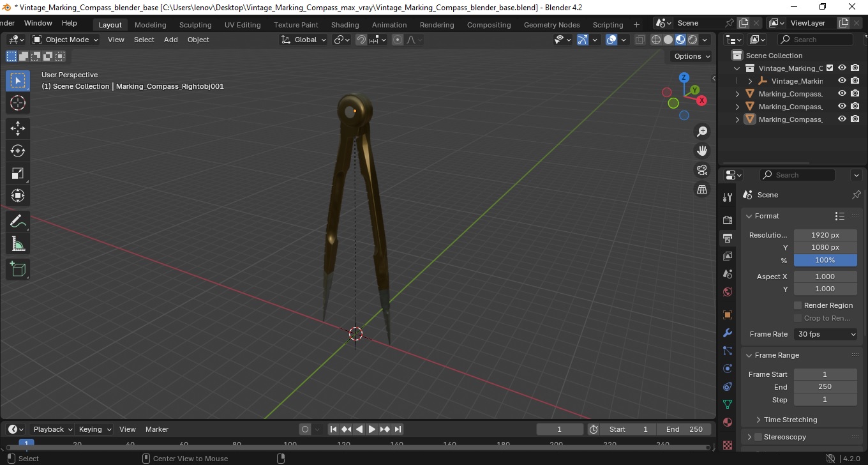Collapse Vintage_Marking_C collection in outliner
Image resolution: width=868 pixels, height=465 pixels.
click(x=737, y=68)
